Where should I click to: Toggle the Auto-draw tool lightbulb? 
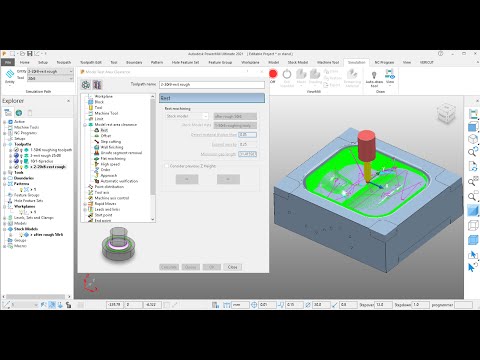pos(374,75)
